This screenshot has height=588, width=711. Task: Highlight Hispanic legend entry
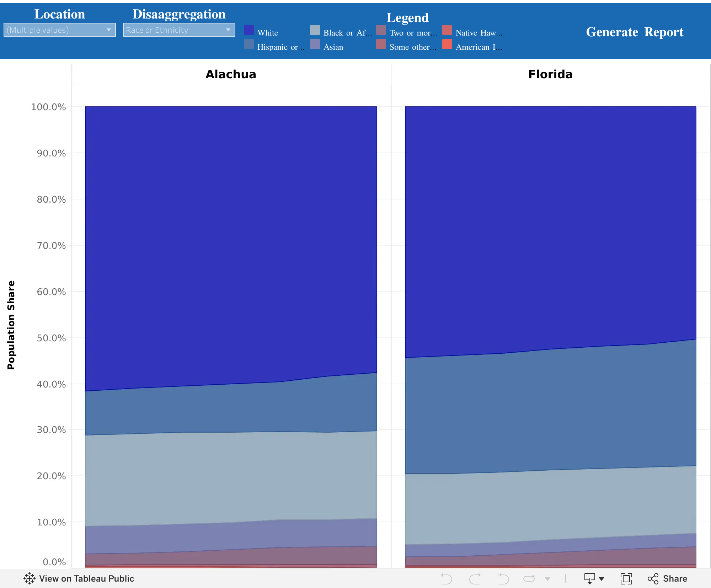tap(280, 47)
